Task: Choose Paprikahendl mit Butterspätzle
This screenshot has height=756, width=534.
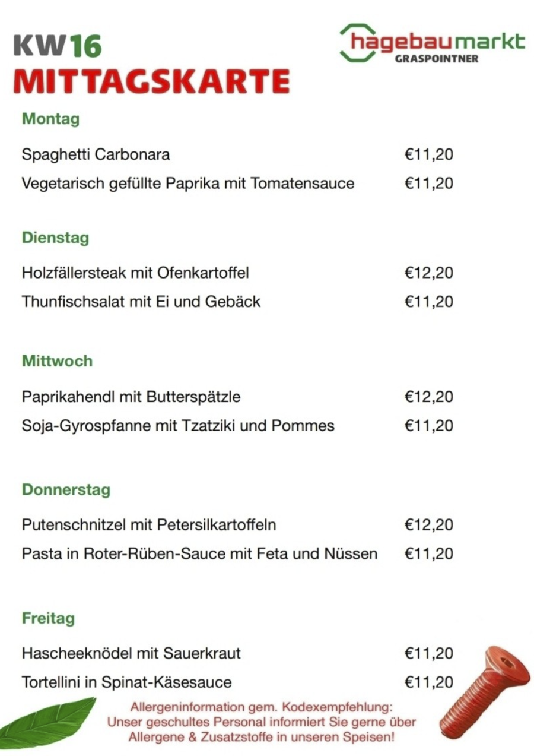Action: (x=131, y=397)
